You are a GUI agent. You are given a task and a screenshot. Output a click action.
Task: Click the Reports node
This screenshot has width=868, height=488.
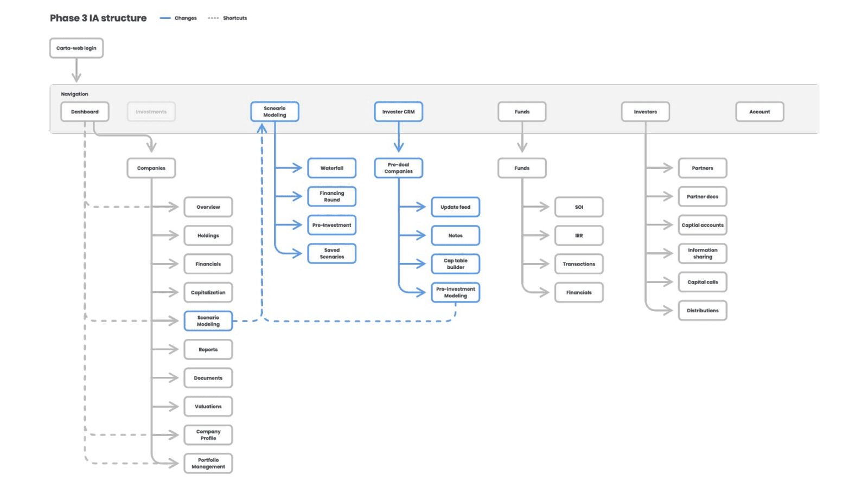tap(208, 350)
